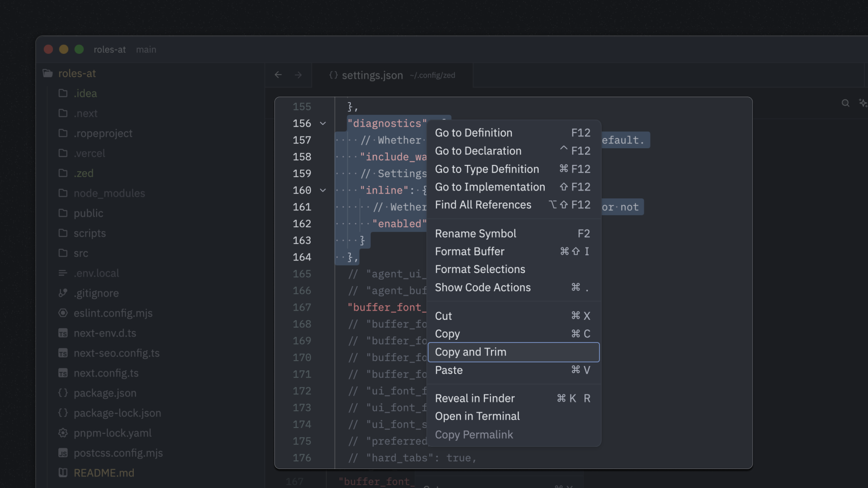The width and height of the screenshot is (868, 488).
Task: Click the book icon beside README.md
Action: point(63,473)
